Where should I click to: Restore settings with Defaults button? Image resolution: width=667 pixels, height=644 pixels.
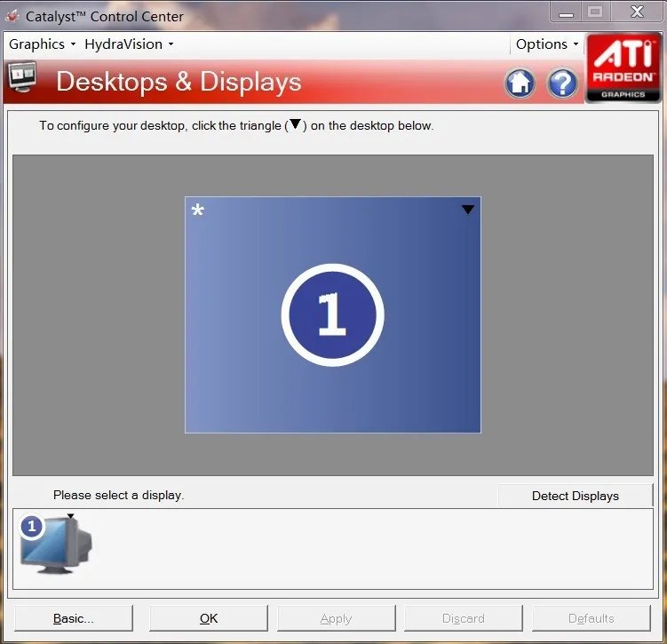click(x=591, y=618)
